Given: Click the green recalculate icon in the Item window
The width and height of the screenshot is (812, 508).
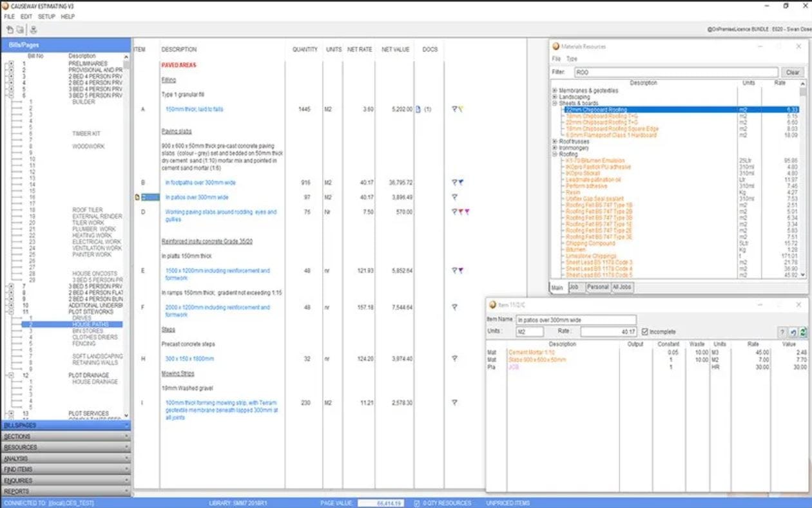Looking at the screenshot, I should tap(802, 332).
